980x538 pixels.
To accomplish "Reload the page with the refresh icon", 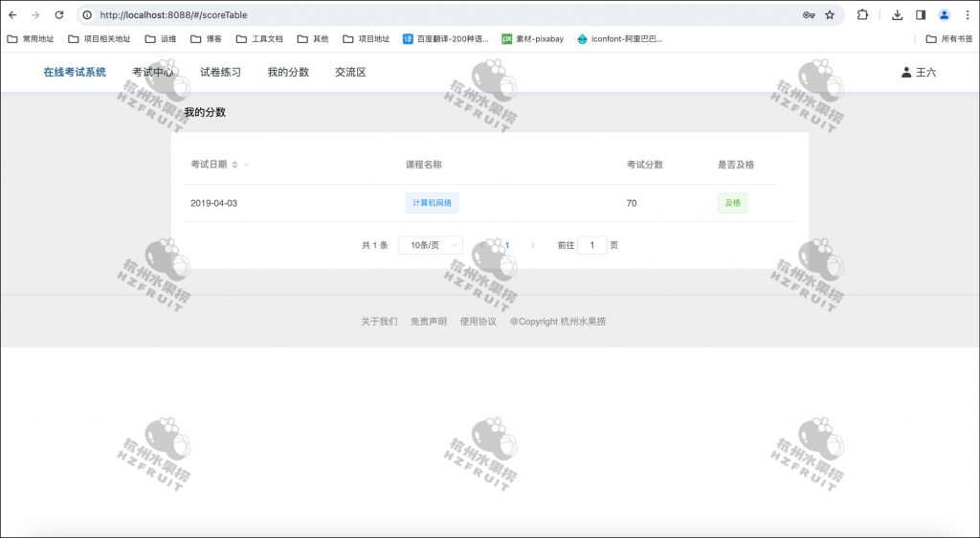I will coord(59,15).
